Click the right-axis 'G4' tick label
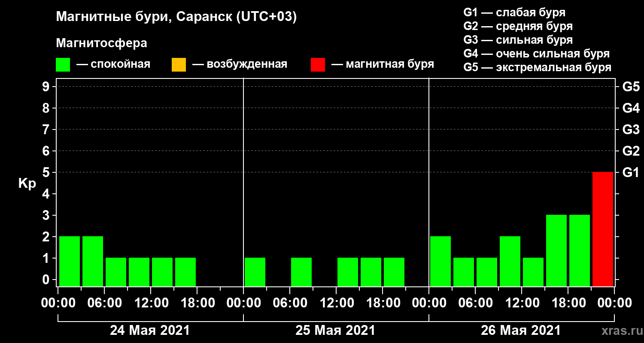Image resolution: width=644 pixels, height=343 pixels. 631,108
